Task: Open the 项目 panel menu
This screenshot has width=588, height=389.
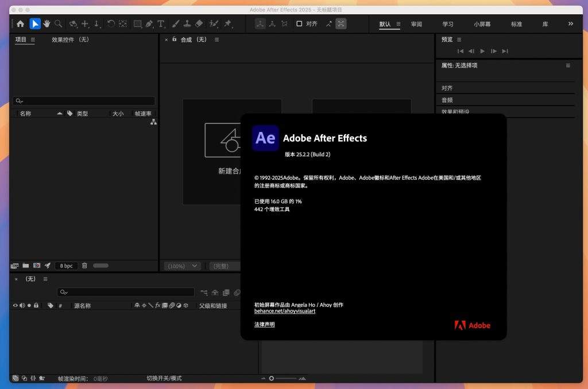Action: pos(33,40)
